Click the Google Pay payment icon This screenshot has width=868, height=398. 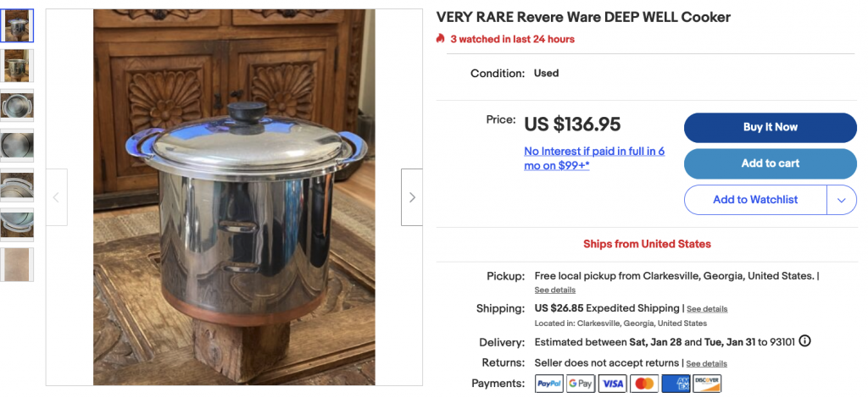580,383
